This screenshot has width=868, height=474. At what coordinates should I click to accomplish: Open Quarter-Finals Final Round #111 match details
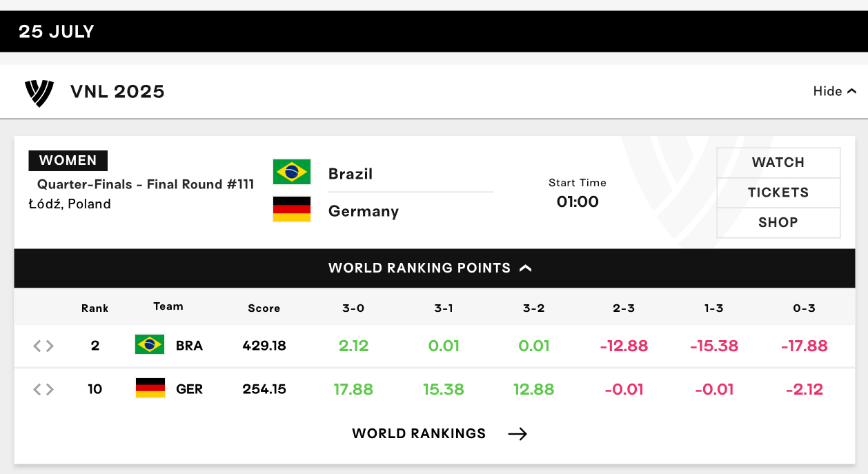(146, 184)
